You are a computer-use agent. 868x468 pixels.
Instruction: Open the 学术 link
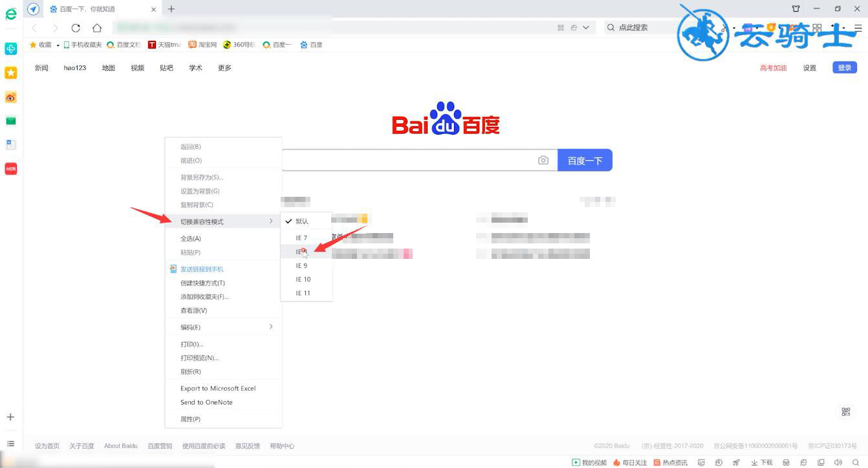click(195, 68)
